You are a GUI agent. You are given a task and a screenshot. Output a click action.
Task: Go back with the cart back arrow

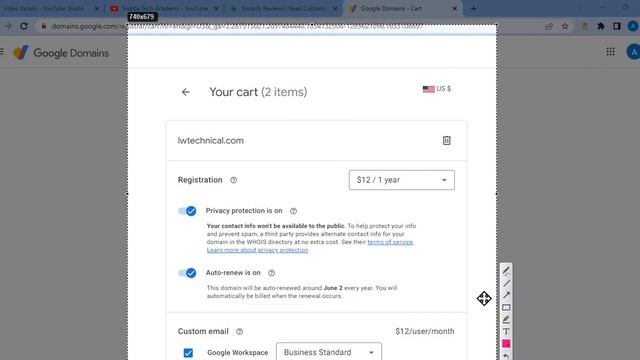(186, 92)
